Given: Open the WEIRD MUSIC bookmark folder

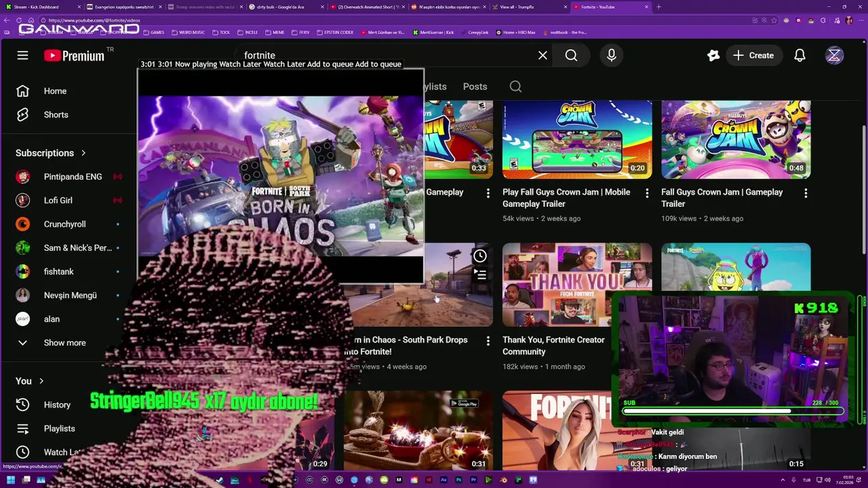Looking at the screenshot, I should [x=189, y=32].
